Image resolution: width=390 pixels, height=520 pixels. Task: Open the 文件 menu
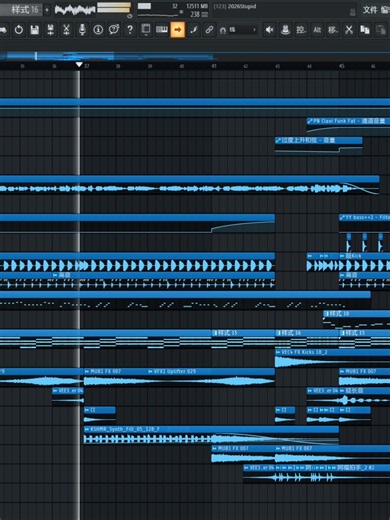pos(370,10)
